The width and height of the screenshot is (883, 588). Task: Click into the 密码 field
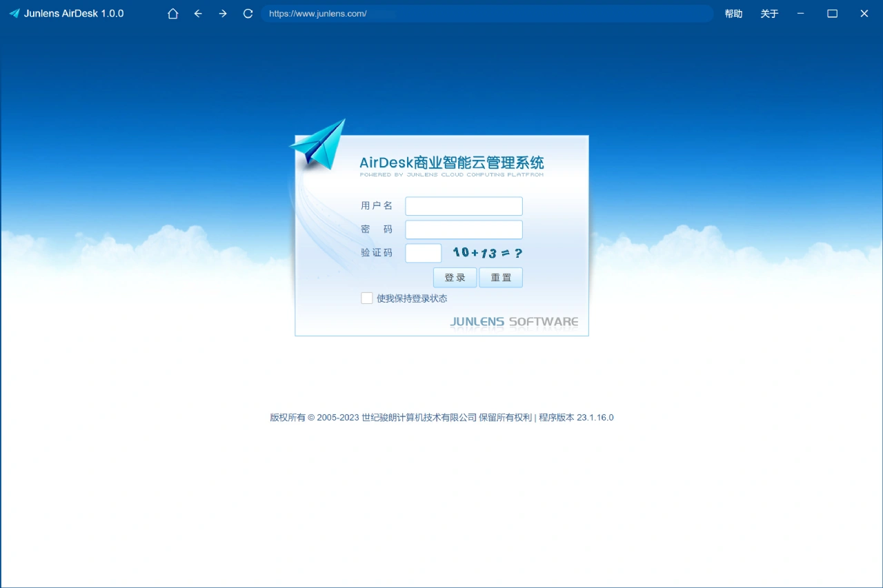pos(464,230)
